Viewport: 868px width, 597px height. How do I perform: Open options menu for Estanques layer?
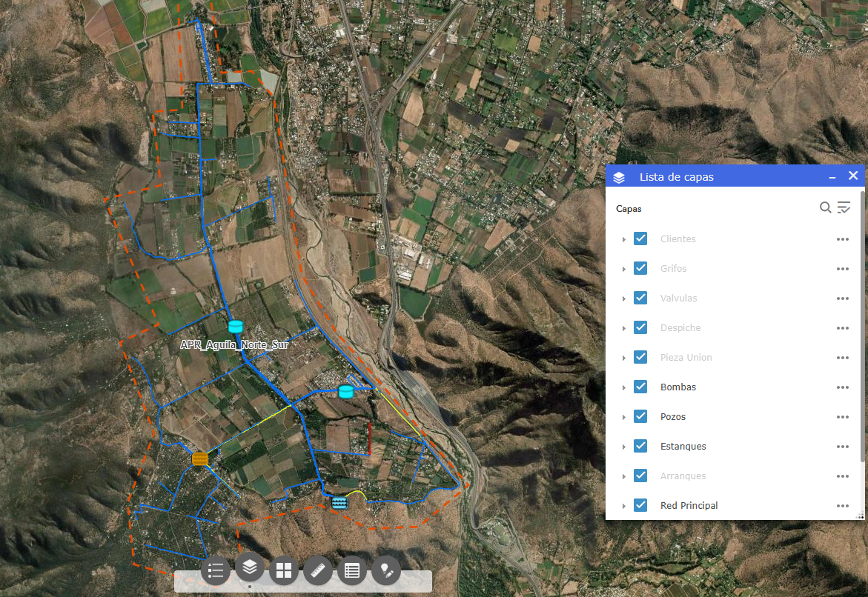tap(843, 447)
